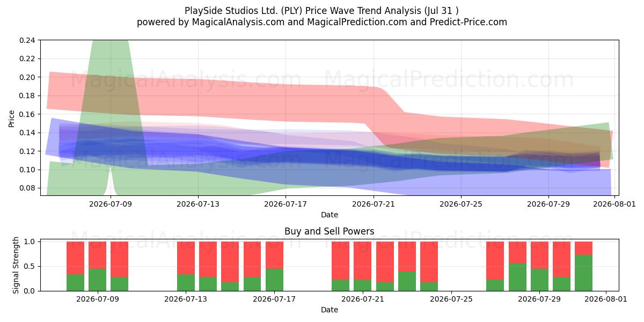Click the 2026-08-01 tick on the price chart

click(614, 204)
